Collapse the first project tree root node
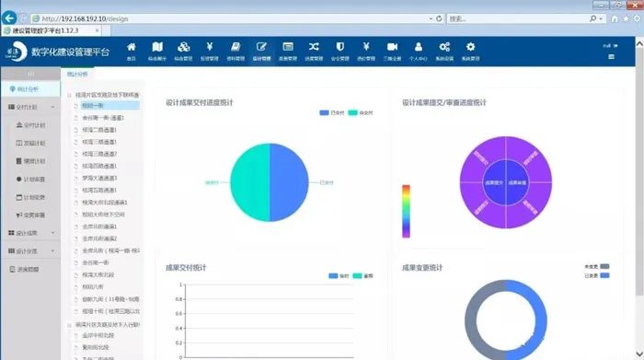This screenshot has width=644, height=360. 69,95
